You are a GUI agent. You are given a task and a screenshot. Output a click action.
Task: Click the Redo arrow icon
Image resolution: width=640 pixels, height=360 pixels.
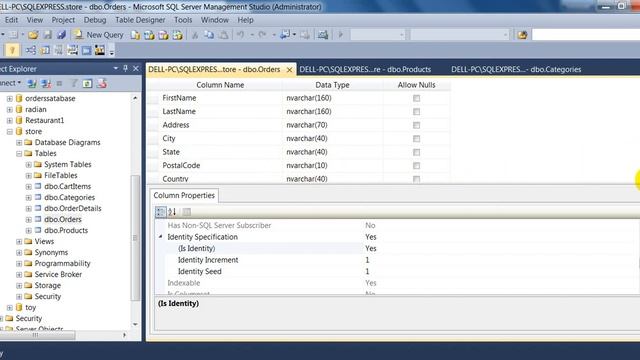(x=262, y=35)
